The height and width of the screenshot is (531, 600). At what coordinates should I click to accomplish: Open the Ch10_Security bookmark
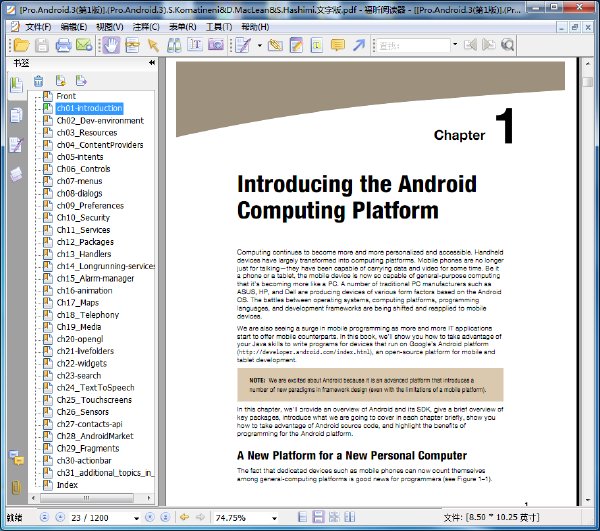coord(83,218)
